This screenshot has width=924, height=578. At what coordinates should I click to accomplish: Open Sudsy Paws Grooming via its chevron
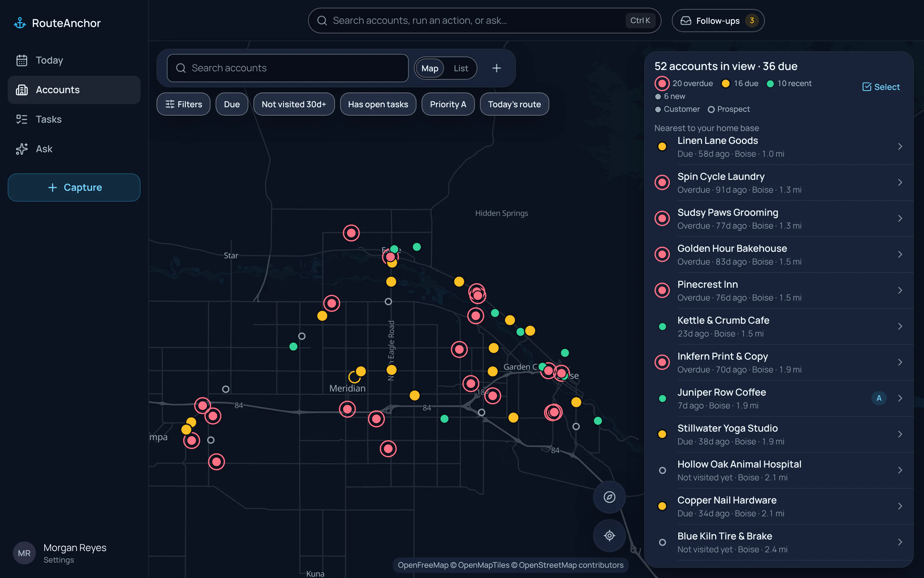pyautogui.click(x=900, y=218)
